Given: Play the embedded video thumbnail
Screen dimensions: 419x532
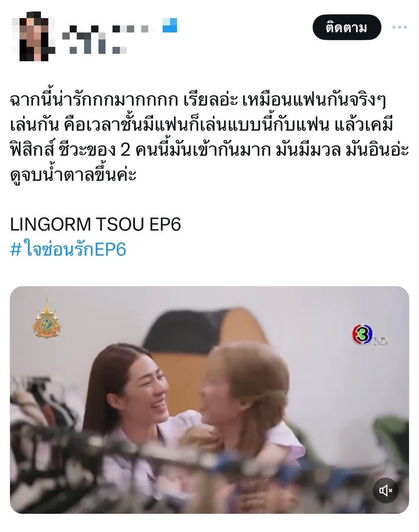Looking at the screenshot, I should pyautogui.click(x=209, y=400).
